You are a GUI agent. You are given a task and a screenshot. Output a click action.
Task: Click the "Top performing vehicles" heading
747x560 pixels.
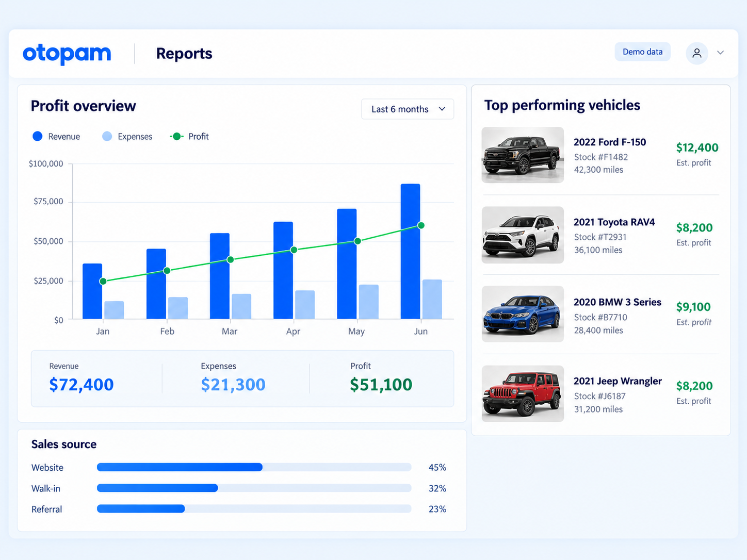(x=562, y=106)
